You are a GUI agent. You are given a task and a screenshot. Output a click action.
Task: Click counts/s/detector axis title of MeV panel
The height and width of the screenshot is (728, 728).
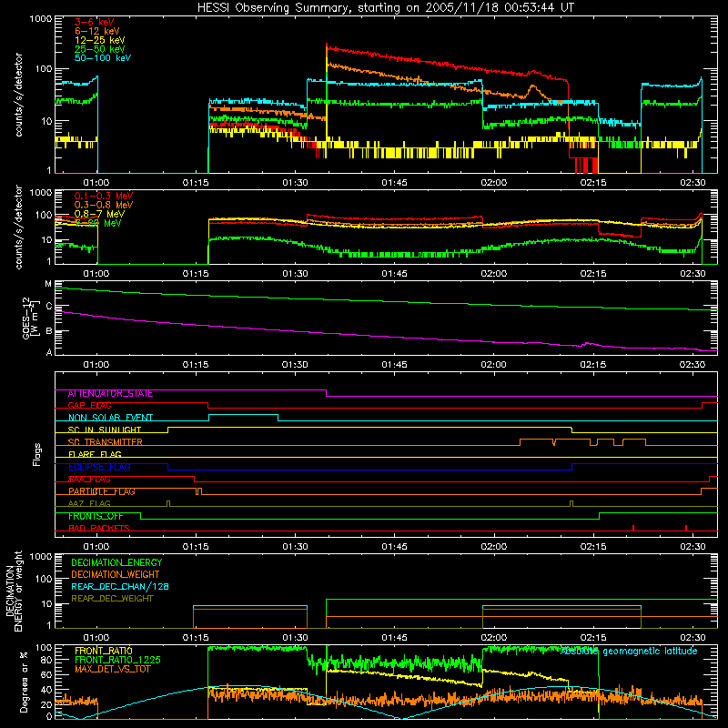18,227
